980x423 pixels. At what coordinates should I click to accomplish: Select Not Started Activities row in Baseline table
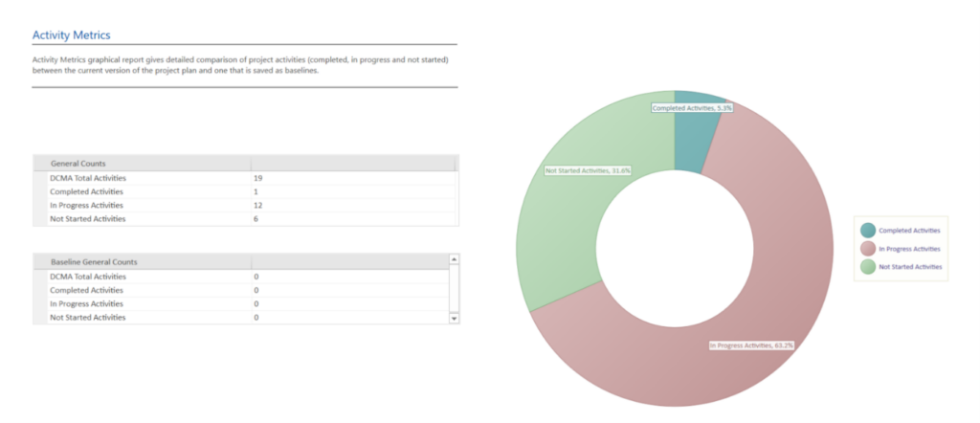pyautogui.click(x=87, y=317)
